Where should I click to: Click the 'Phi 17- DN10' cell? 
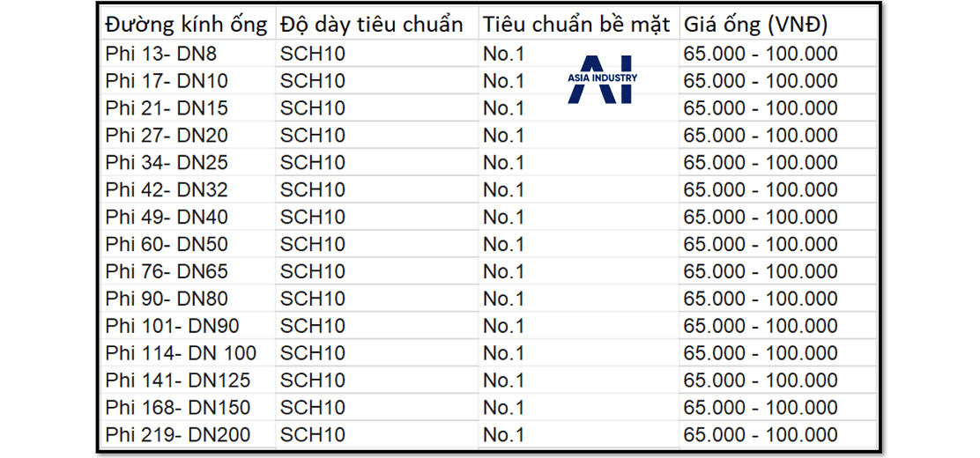(167, 81)
